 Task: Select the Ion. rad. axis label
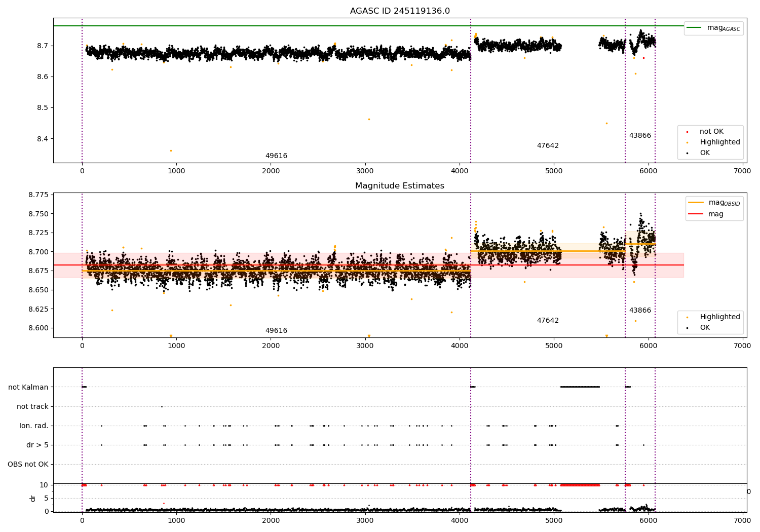pos(34,426)
